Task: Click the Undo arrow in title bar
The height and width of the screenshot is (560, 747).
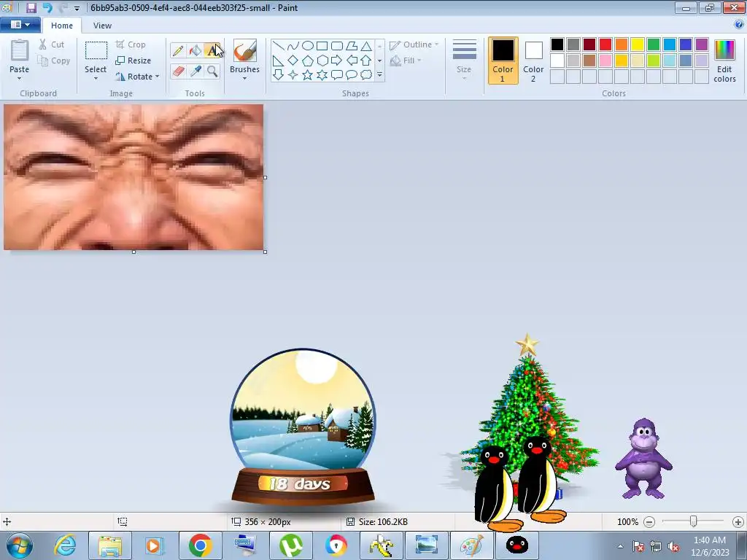Action: pyautogui.click(x=47, y=7)
